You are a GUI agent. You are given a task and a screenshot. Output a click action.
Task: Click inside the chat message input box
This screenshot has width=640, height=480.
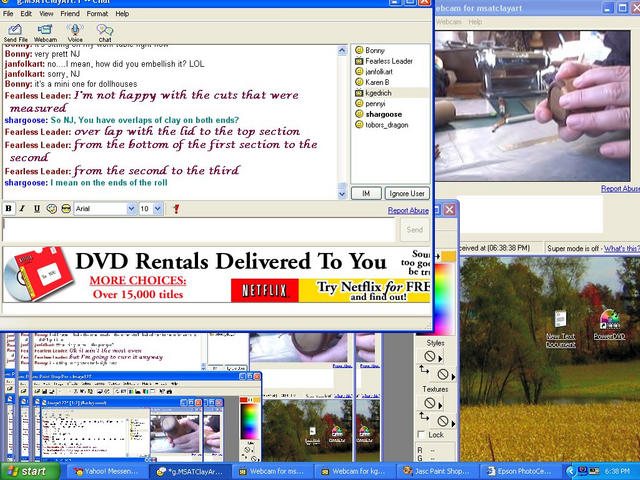coord(199,230)
